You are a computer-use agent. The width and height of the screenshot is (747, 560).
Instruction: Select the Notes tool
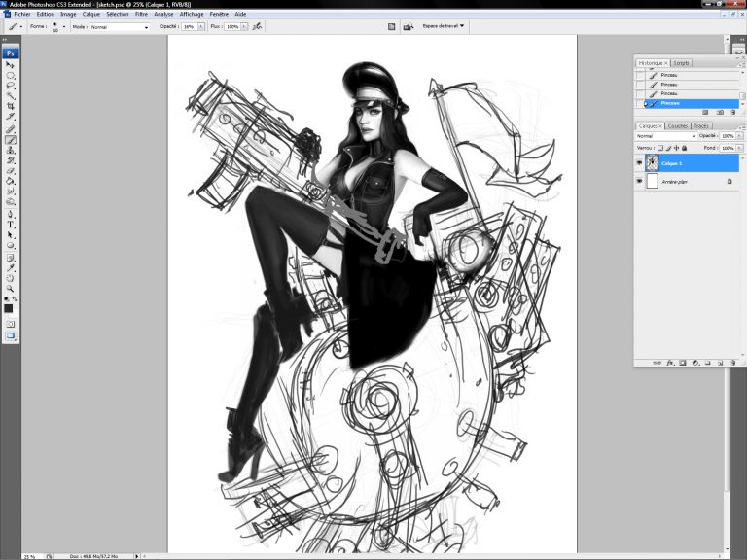[x=10, y=258]
